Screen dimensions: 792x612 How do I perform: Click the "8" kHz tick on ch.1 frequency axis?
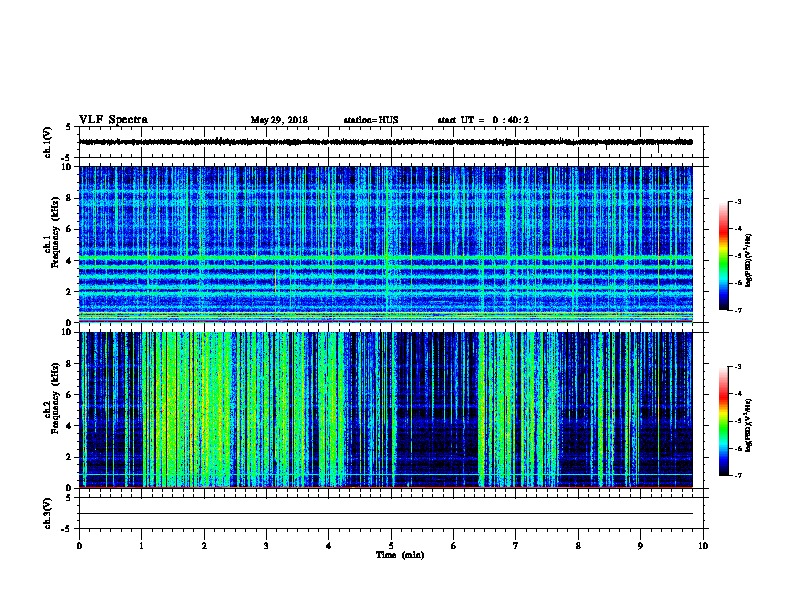click(70, 198)
